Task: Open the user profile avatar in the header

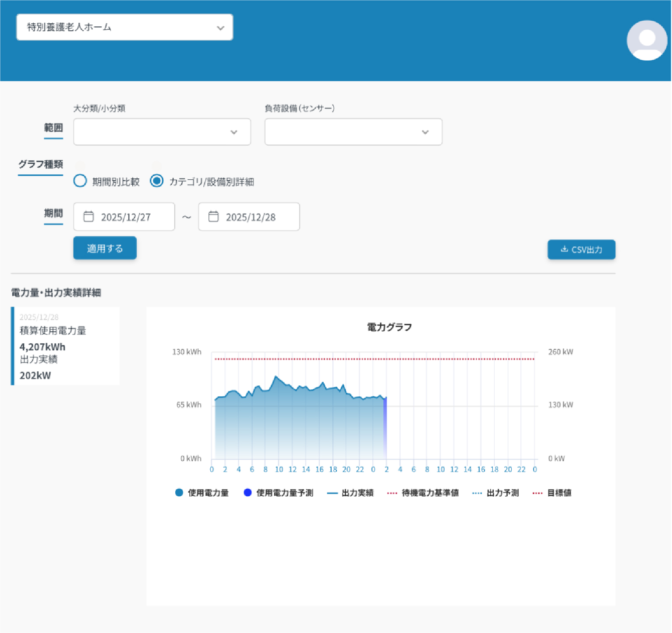Action: (647, 40)
